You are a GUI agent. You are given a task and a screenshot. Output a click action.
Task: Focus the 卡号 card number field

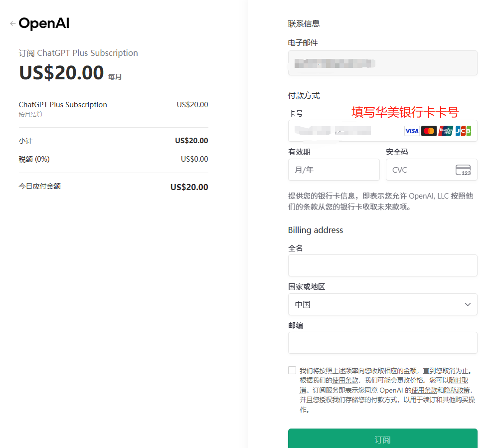click(x=382, y=131)
